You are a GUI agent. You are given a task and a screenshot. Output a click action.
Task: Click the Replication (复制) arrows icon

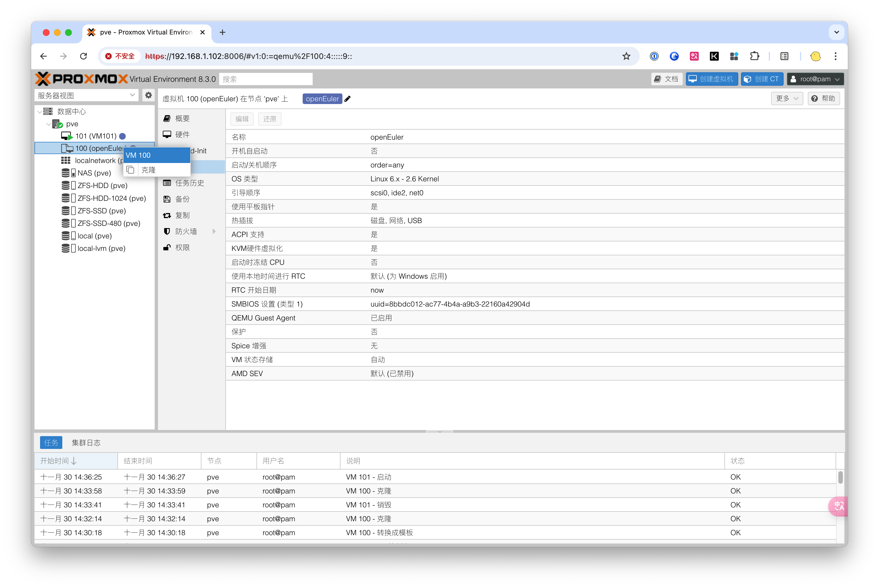pos(167,215)
